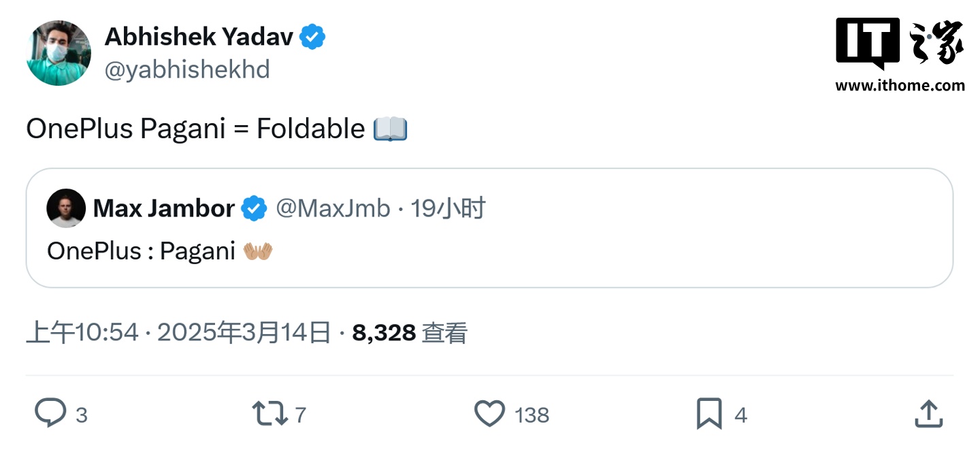Like the tweet with heart icon
980x452 pixels.
489,414
